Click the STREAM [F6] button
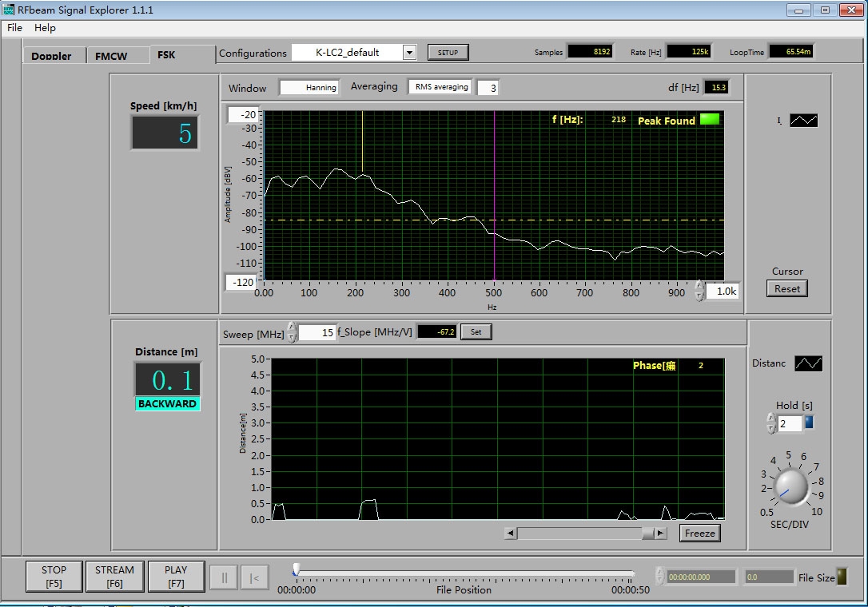The image size is (868, 607). pos(114,577)
